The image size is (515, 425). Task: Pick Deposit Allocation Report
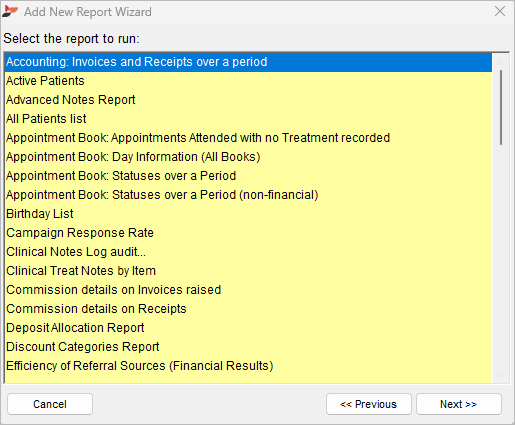coord(248,328)
